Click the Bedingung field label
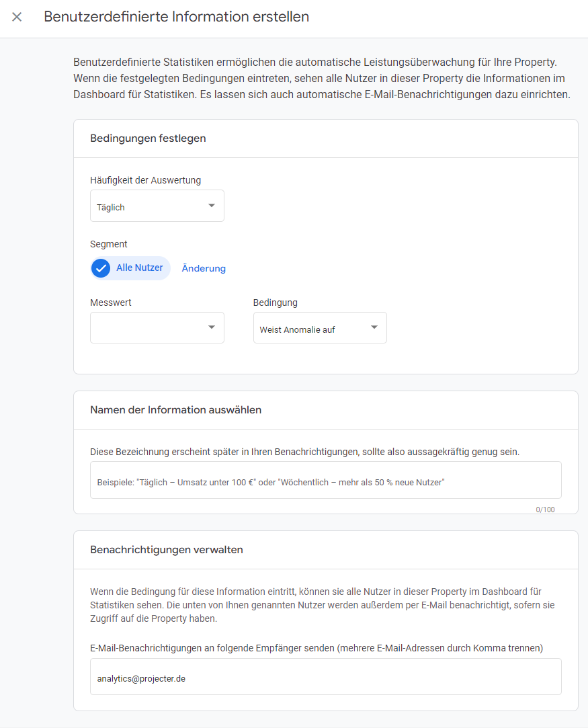This screenshot has width=588, height=728. tap(276, 302)
